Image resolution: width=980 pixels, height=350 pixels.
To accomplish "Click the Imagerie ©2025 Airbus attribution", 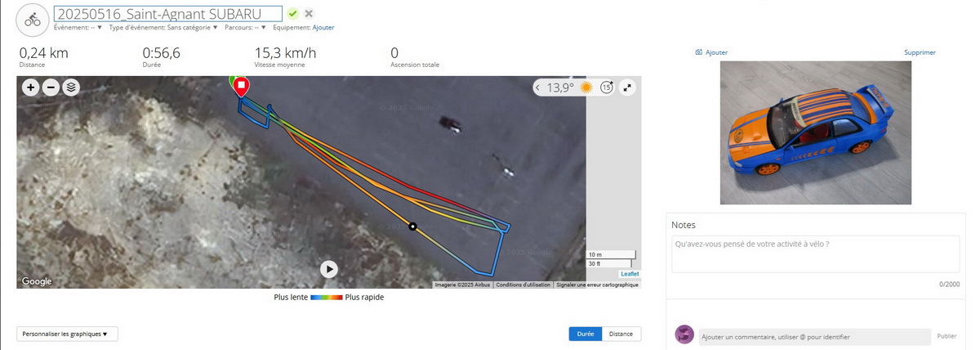I will (x=462, y=285).
